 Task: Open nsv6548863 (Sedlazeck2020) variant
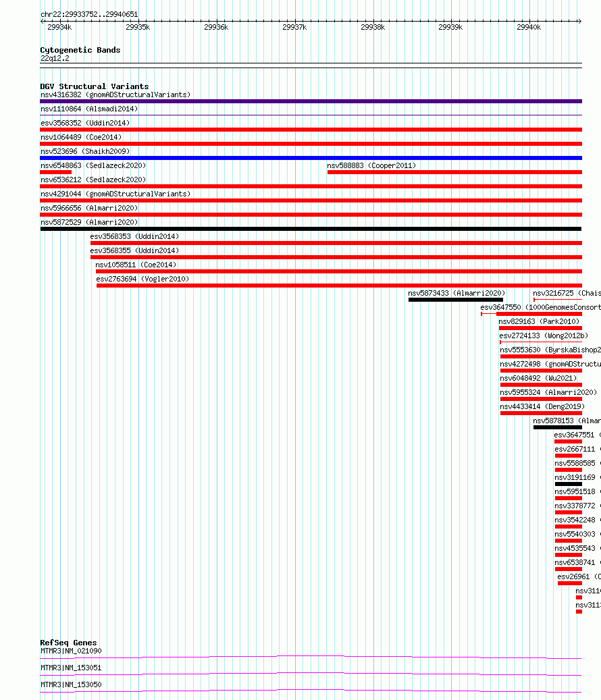[x=93, y=165]
